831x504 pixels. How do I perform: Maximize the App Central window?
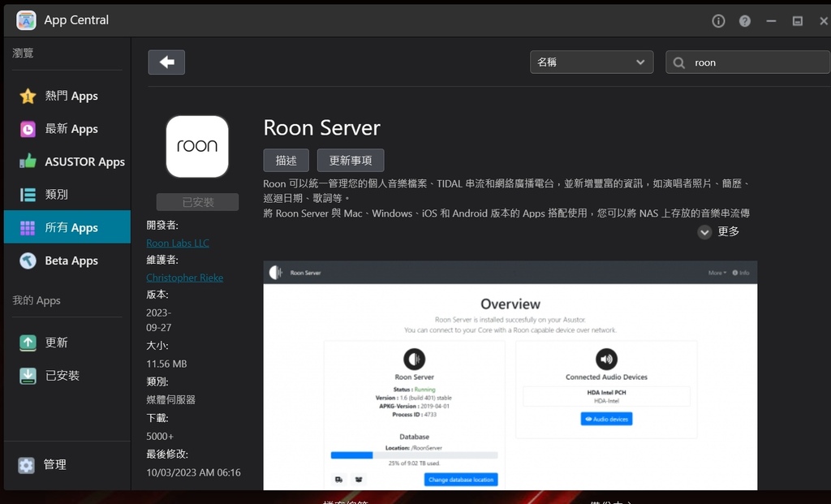pyautogui.click(x=797, y=20)
